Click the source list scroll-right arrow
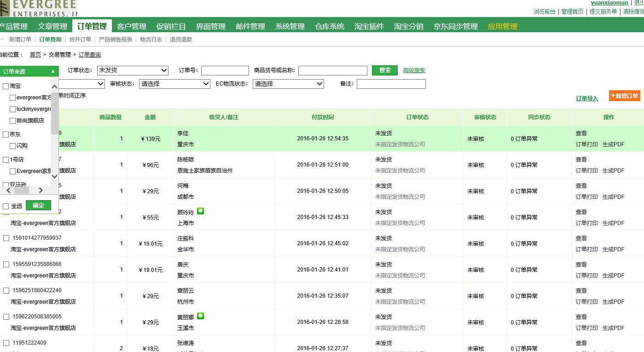This screenshot has height=352, width=644. (x=41, y=190)
